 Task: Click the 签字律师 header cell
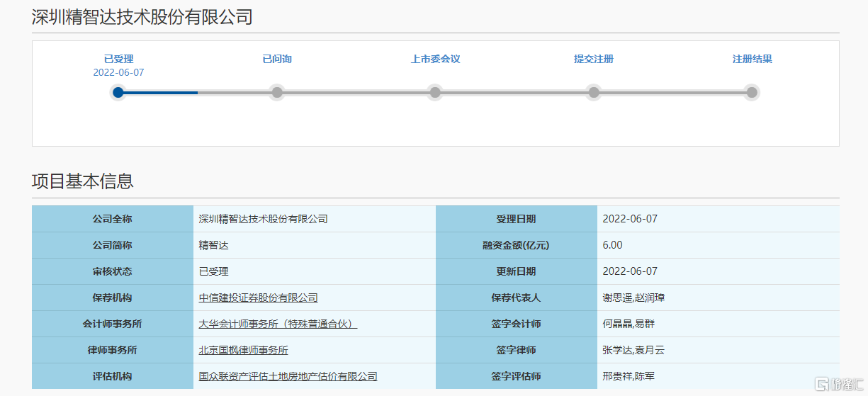pos(517,351)
